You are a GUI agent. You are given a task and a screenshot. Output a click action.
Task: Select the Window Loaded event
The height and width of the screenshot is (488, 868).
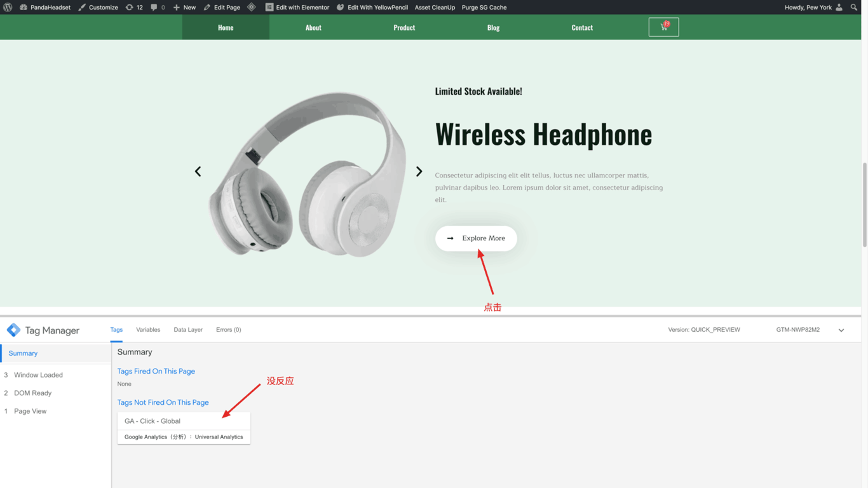point(38,375)
